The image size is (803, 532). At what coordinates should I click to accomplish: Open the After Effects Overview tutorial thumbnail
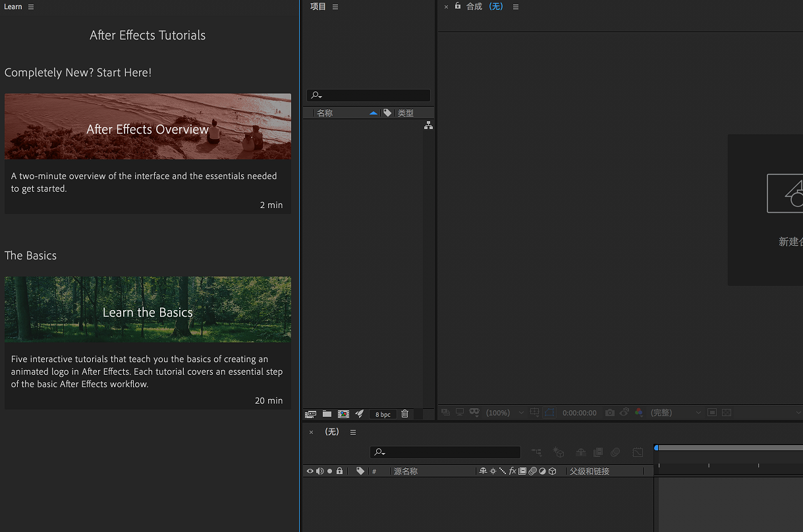pyautogui.click(x=148, y=126)
